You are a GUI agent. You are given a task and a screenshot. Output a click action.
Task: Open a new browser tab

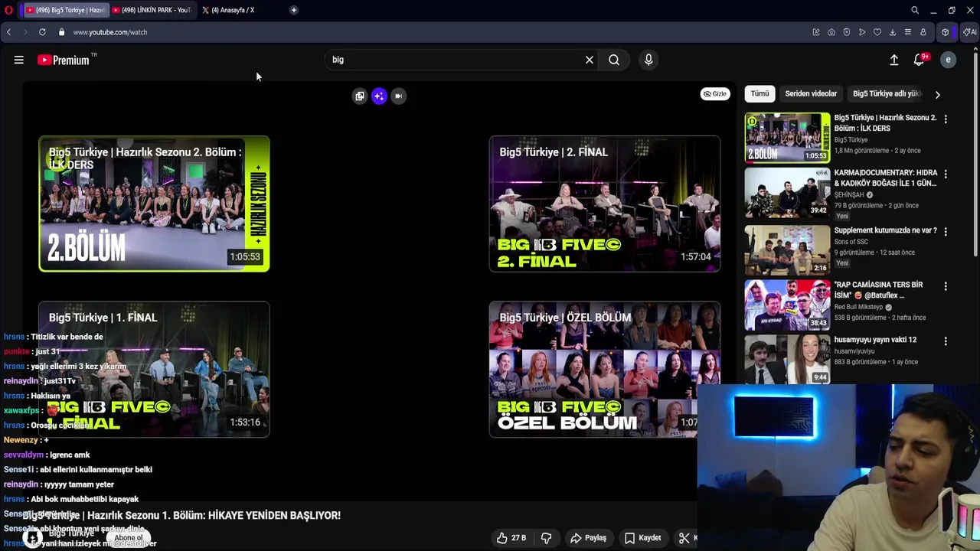coord(294,10)
